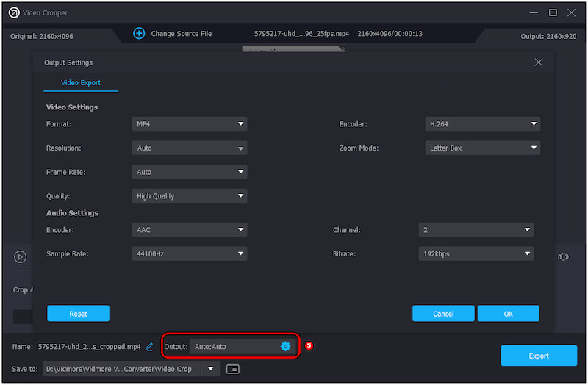
Task: Click the volume speaker icon
Action: pos(563,256)
